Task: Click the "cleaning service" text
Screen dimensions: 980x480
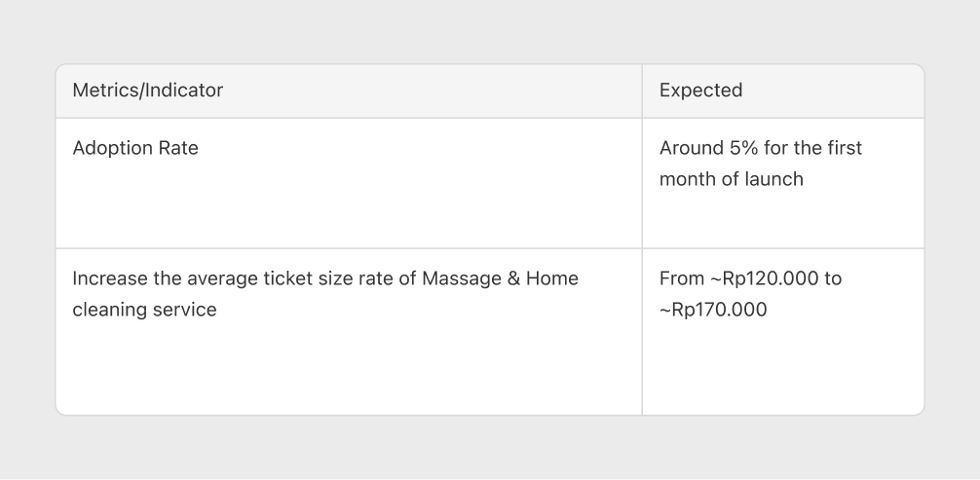Action: click(144, 310)
